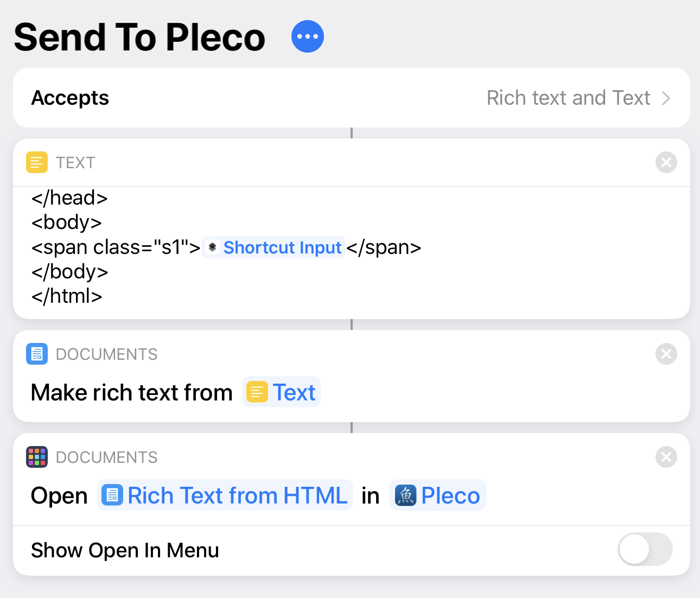Tap the blue Documents action icon
This screenshot has width=700, height=598.
point(37,354)
